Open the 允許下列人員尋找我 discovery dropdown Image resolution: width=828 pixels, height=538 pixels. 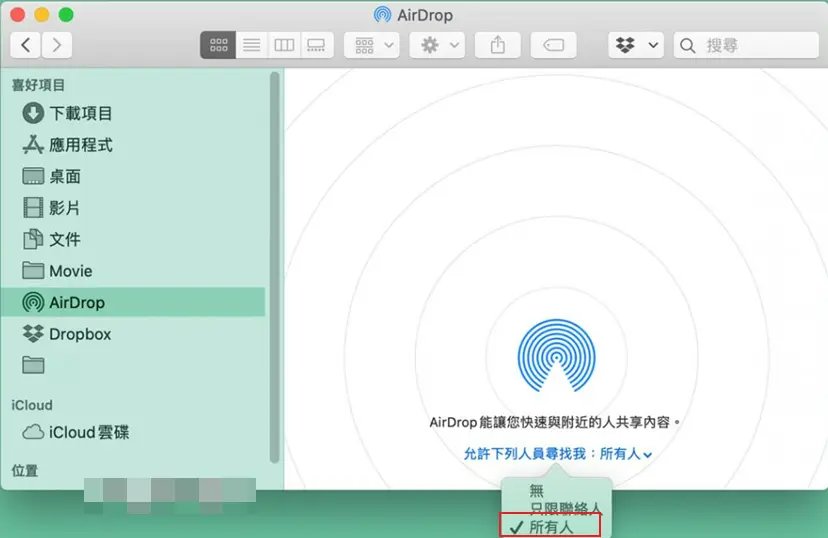click(558, 454)
